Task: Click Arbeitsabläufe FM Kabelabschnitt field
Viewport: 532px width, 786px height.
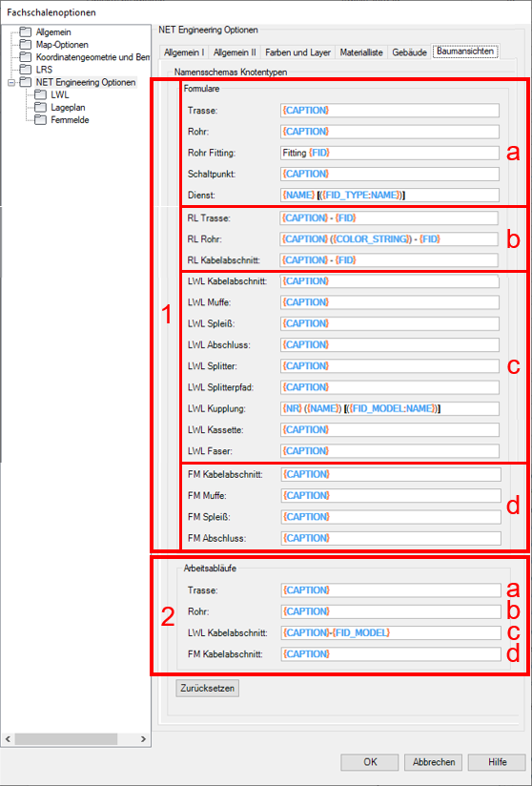Action: (391, 653)
